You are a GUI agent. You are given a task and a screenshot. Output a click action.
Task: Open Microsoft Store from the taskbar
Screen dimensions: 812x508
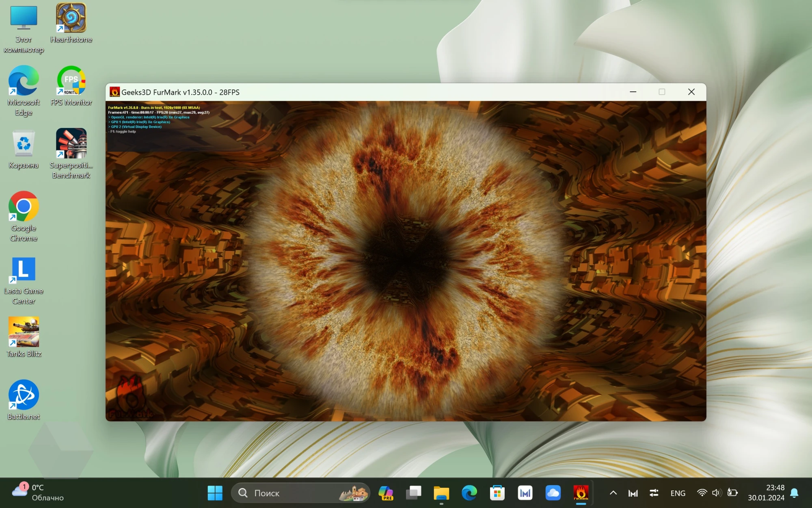tap(497, 493)
